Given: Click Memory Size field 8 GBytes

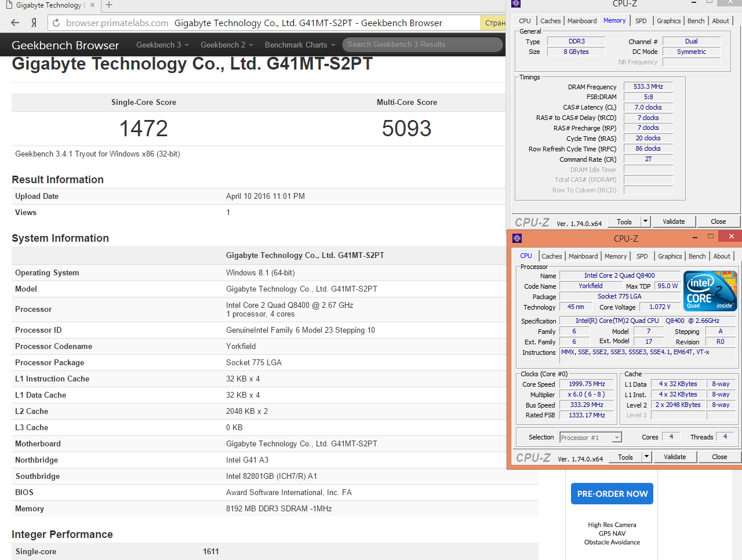Looking at the screenshot, I should (x=576, y=52).
